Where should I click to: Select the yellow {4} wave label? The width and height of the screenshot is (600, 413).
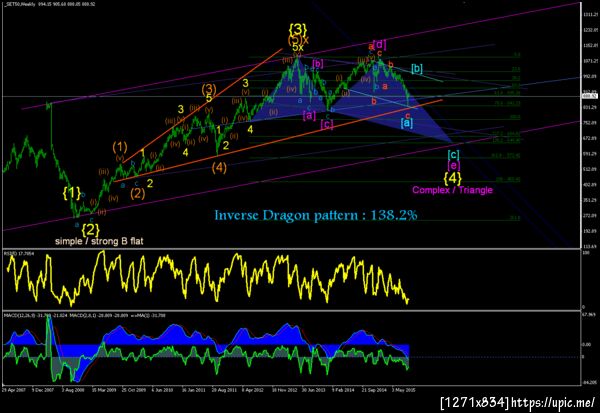tap(453, 178)
